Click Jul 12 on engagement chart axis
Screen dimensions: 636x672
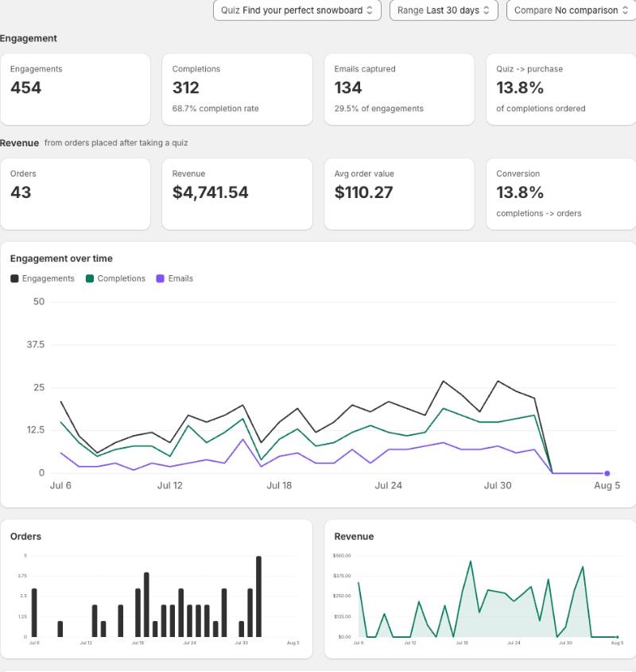click(169, 486)
